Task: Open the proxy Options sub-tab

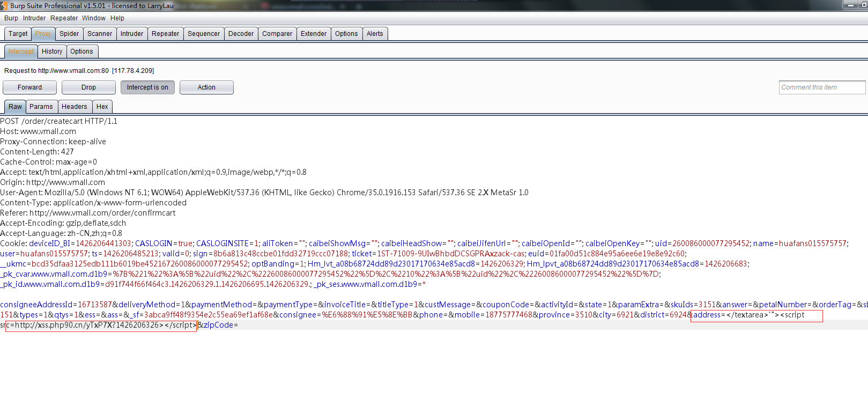Action: click(81, 51)
